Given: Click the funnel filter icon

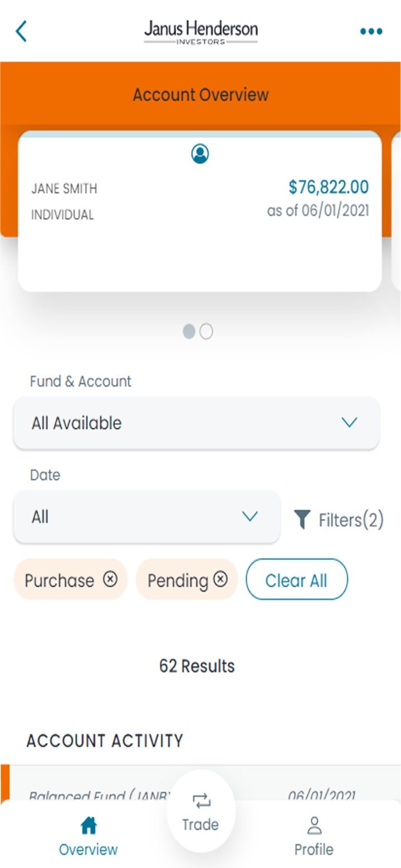Looking at the screenshot, I should point(302,519).
